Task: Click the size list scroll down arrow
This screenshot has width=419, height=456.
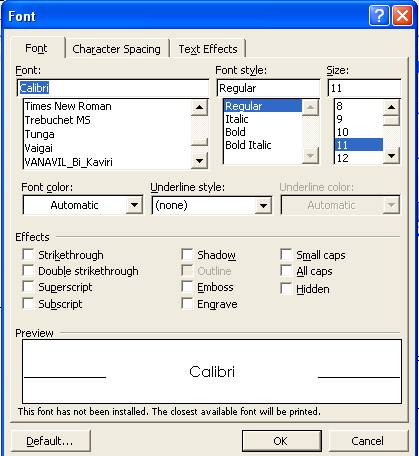Action: (x=391, y=156)
